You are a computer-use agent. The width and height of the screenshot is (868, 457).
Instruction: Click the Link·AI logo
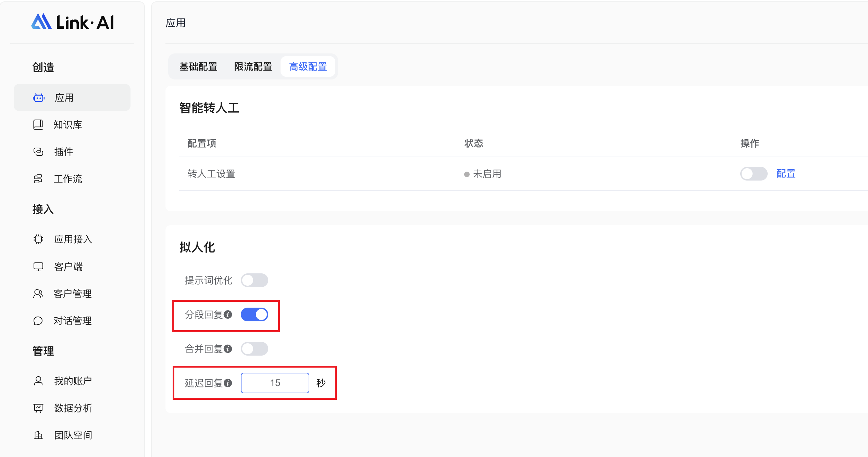(72, 22)
